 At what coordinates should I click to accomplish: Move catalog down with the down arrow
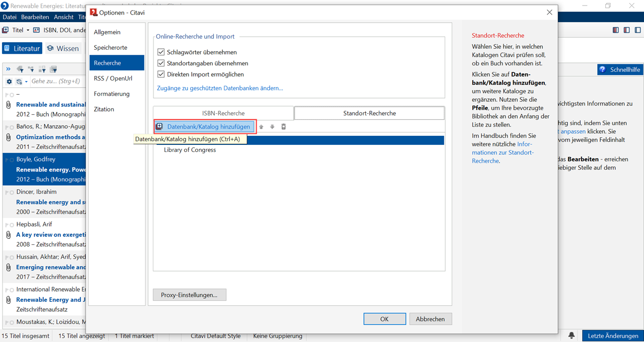[272, 127]
